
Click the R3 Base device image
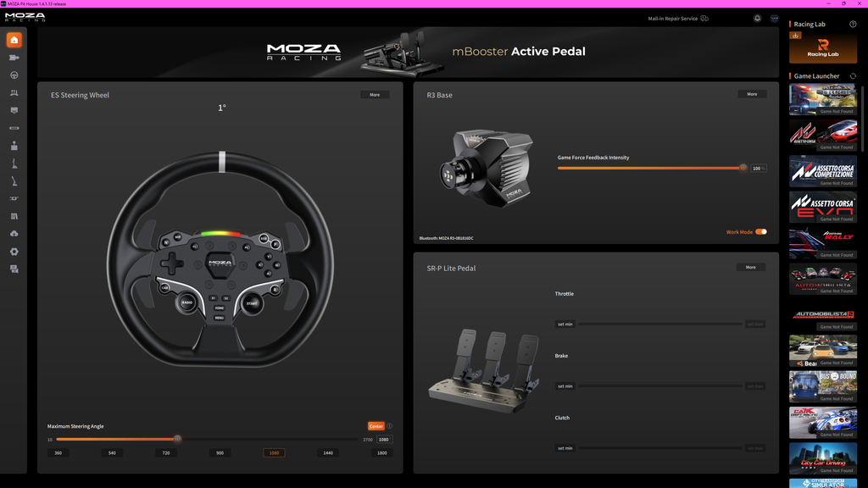click(487, 169)
